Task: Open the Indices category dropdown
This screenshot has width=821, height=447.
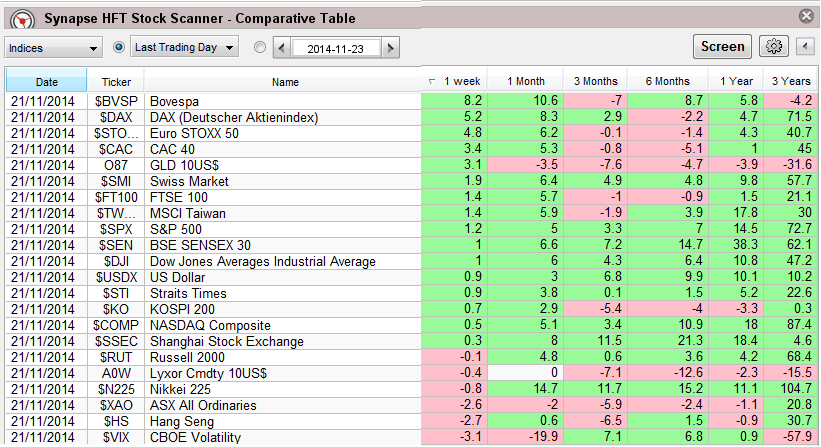Action: pos(54,47)
